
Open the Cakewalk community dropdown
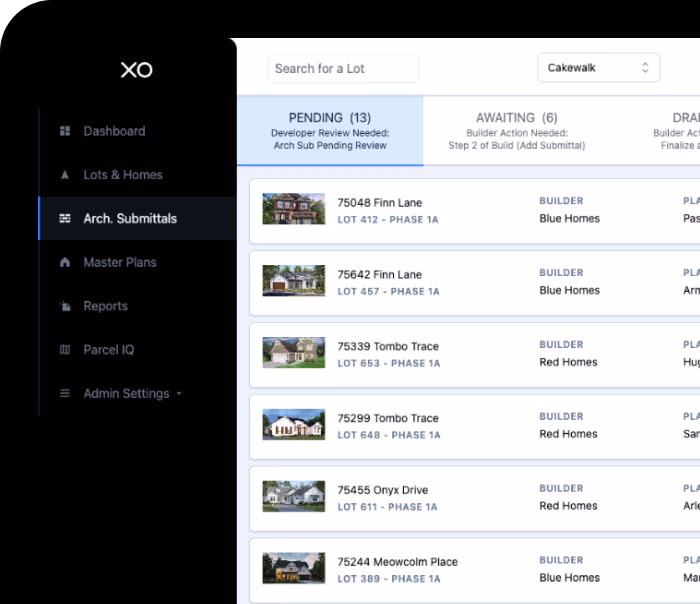[599, 68]
